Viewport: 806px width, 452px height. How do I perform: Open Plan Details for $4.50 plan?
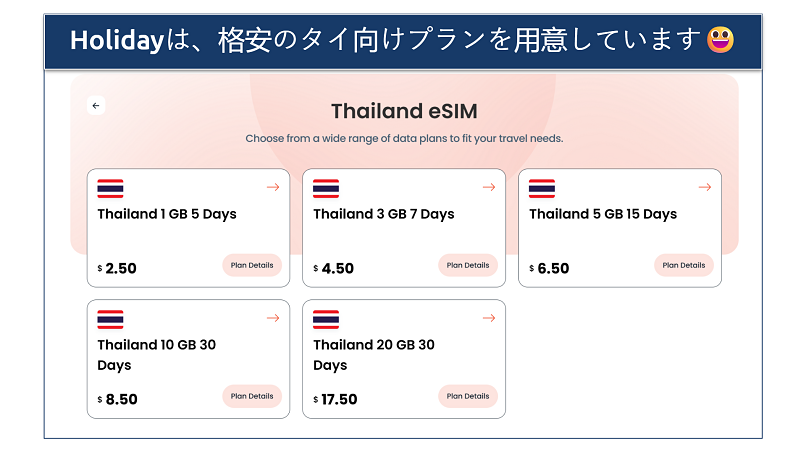[x=468, y=265]
